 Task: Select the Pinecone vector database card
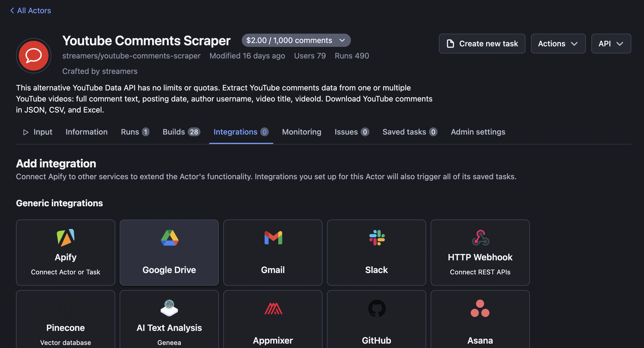click(x=66, y=323)
